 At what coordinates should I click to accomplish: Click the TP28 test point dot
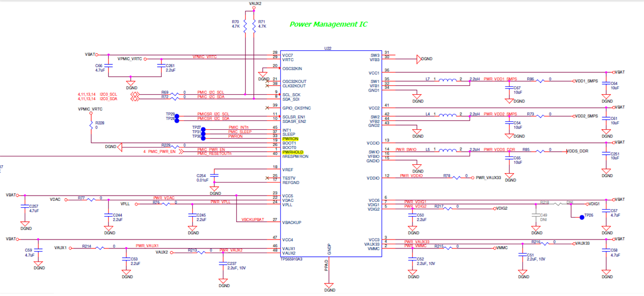click(x=177, y=120)
